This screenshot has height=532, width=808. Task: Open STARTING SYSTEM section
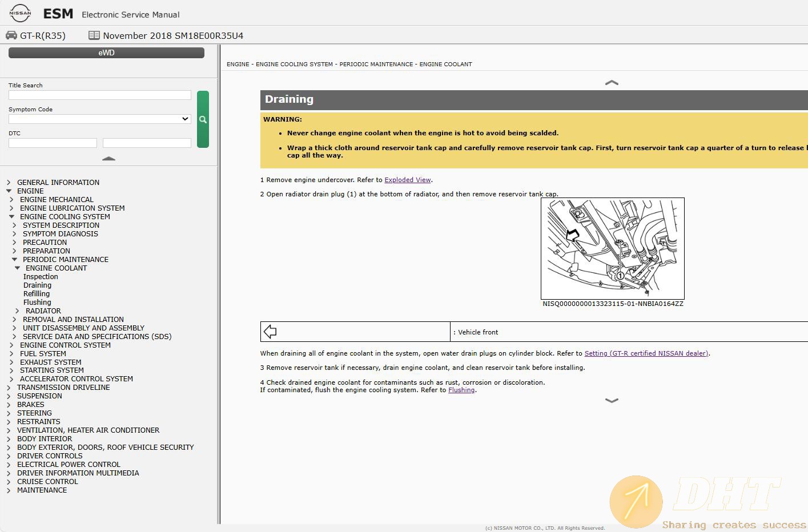(x=52, y=370)
